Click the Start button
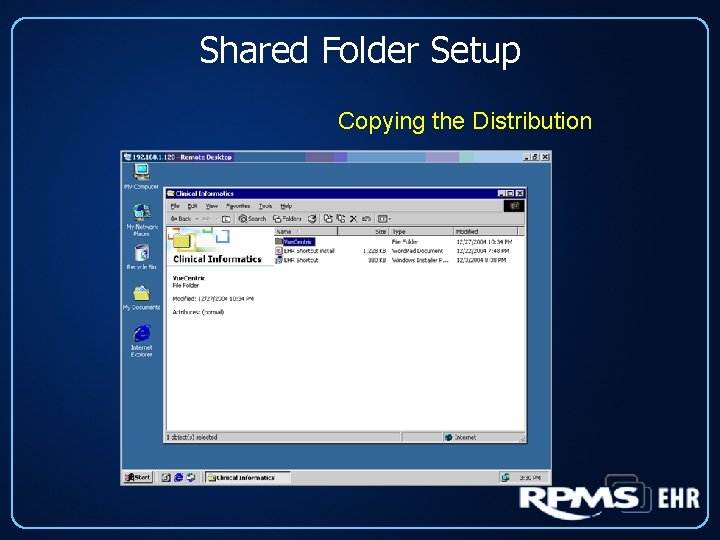The width and height of the screenshot is (720, 540). point(138,478)
